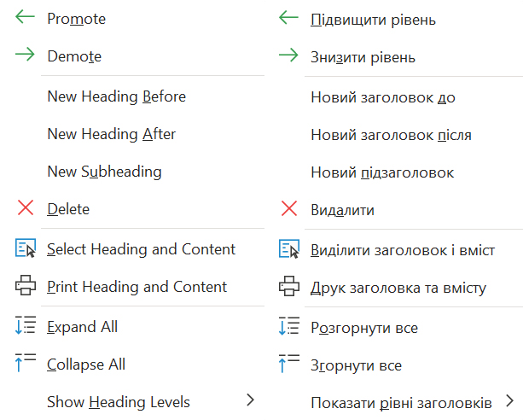Click the red X Delete icon

pyautogui.click(x=26, y=208)
